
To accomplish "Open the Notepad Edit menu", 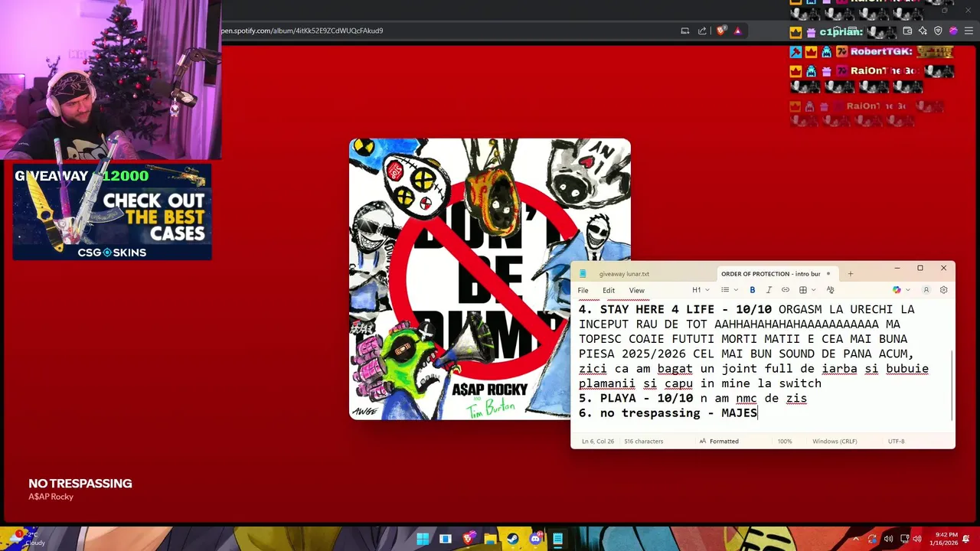I will coord(609,291).
